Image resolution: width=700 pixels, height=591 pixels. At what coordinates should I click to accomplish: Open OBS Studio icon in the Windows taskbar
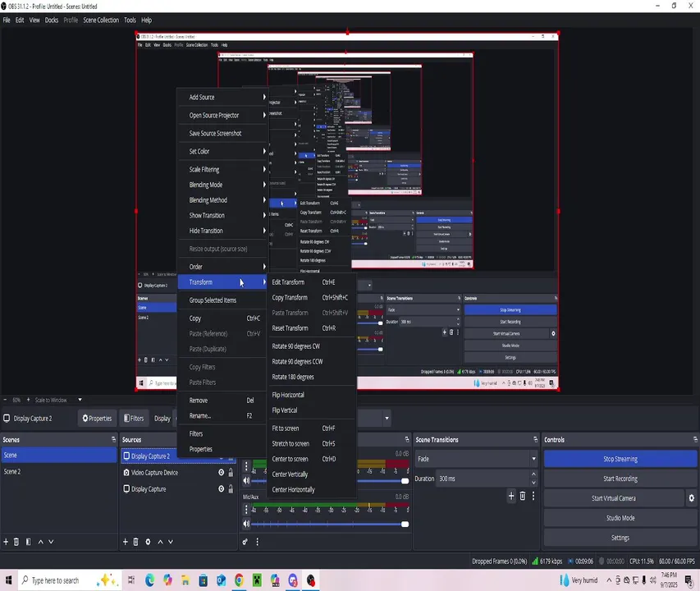click(x=311, y=580)
